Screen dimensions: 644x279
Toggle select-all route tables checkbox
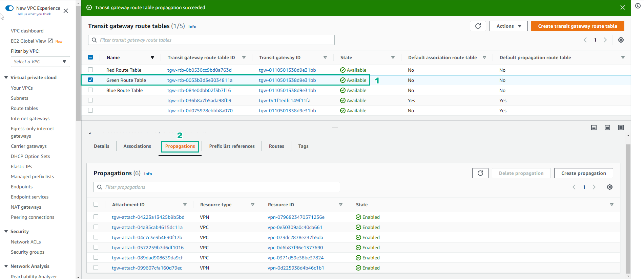(90, 57)
